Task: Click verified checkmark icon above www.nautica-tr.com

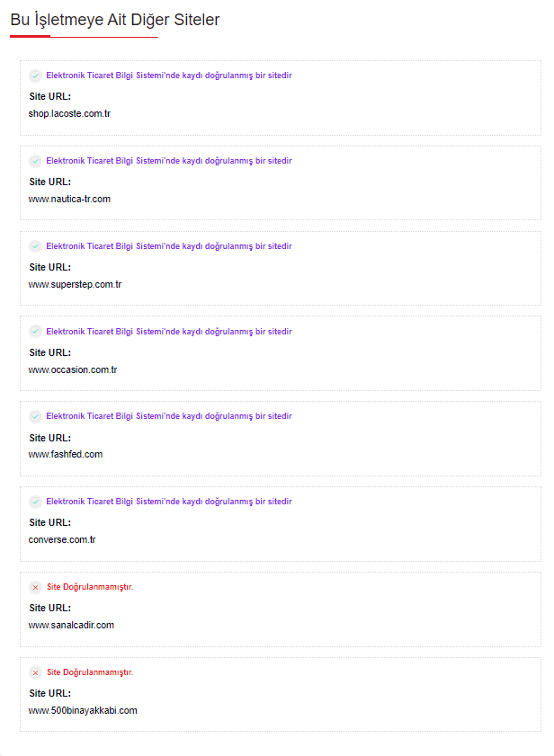Action: pyautogui.click(x=35, y=161)
